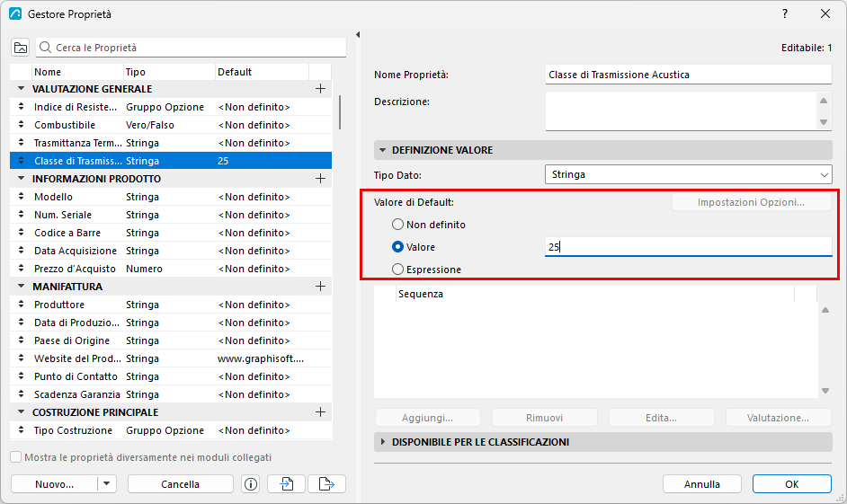This screenshot has width=847, height=504.
Task: Click the Rimuovi button
Action: click(x=545, y=418)
